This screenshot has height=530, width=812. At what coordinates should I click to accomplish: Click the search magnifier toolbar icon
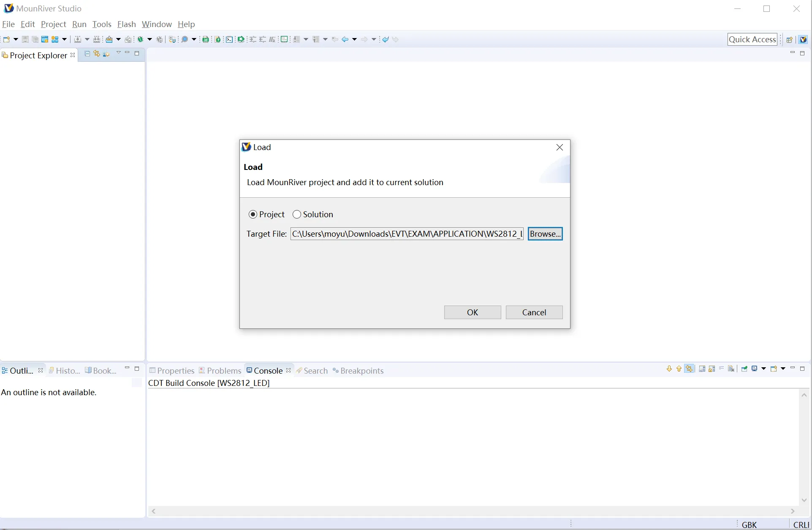(x=185, y=39)
